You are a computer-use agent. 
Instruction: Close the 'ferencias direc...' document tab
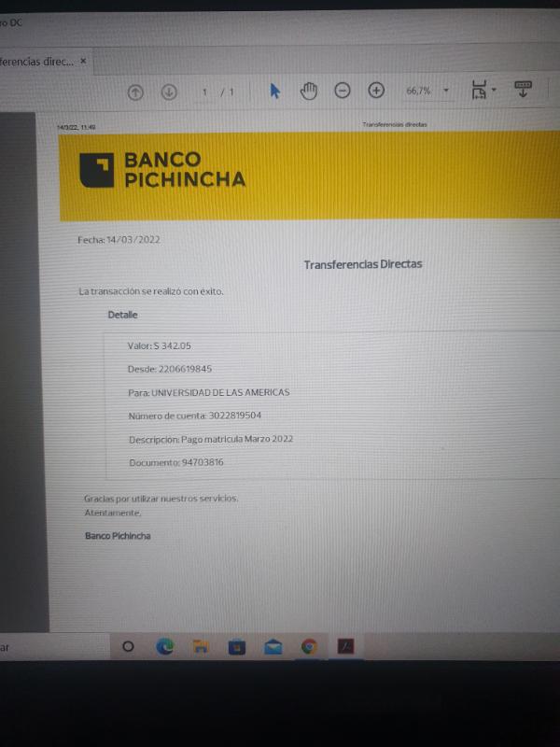(83, 61)
